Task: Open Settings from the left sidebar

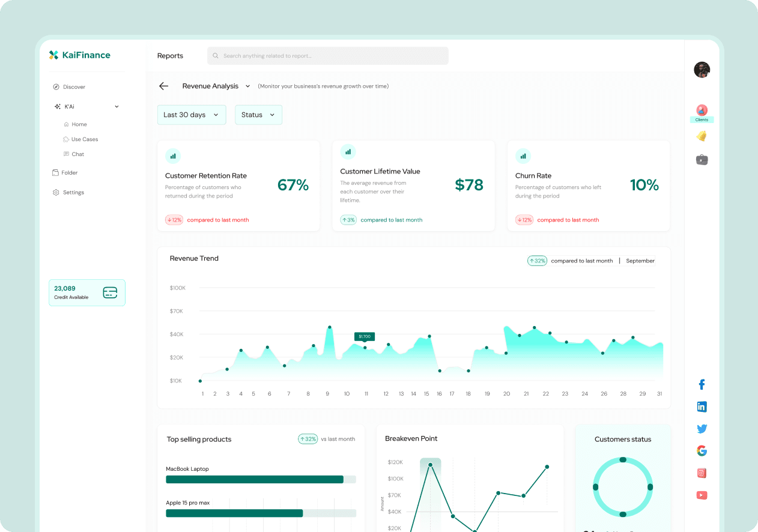Action: [73, 193]
